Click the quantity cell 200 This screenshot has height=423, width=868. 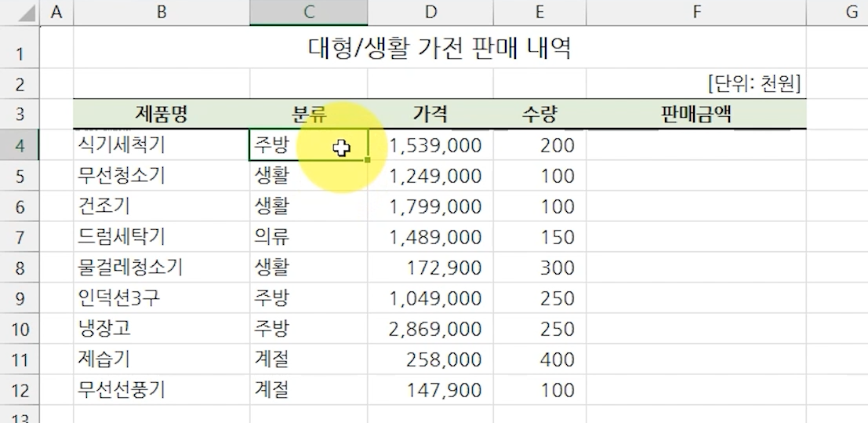point(539,145)
